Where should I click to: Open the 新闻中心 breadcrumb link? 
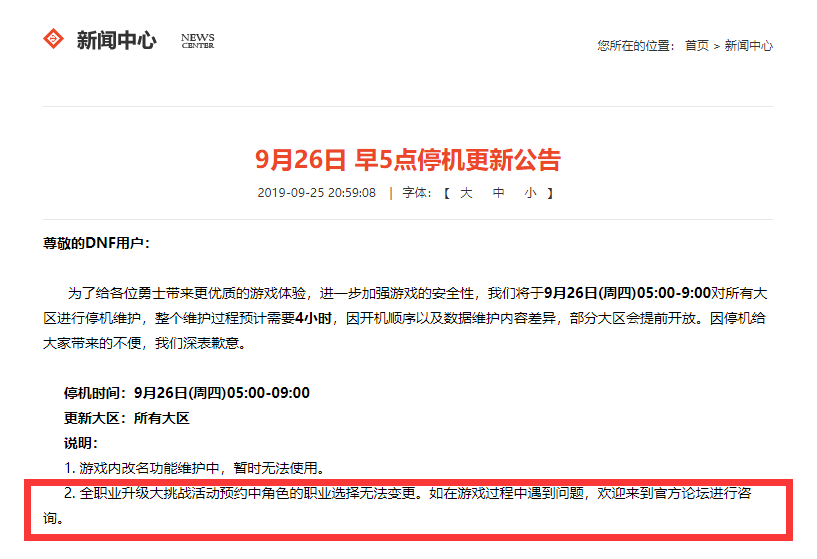[x=748, y=46]
